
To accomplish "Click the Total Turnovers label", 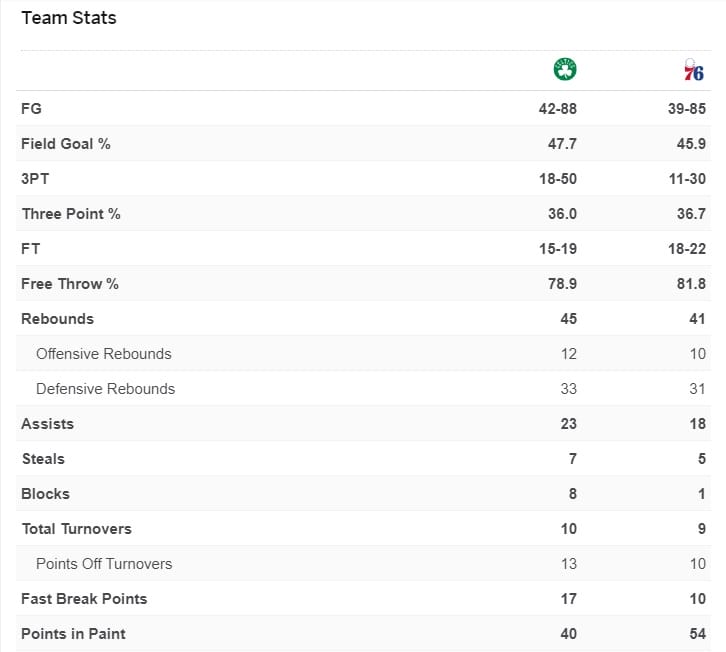I will [x=76, y=528].
